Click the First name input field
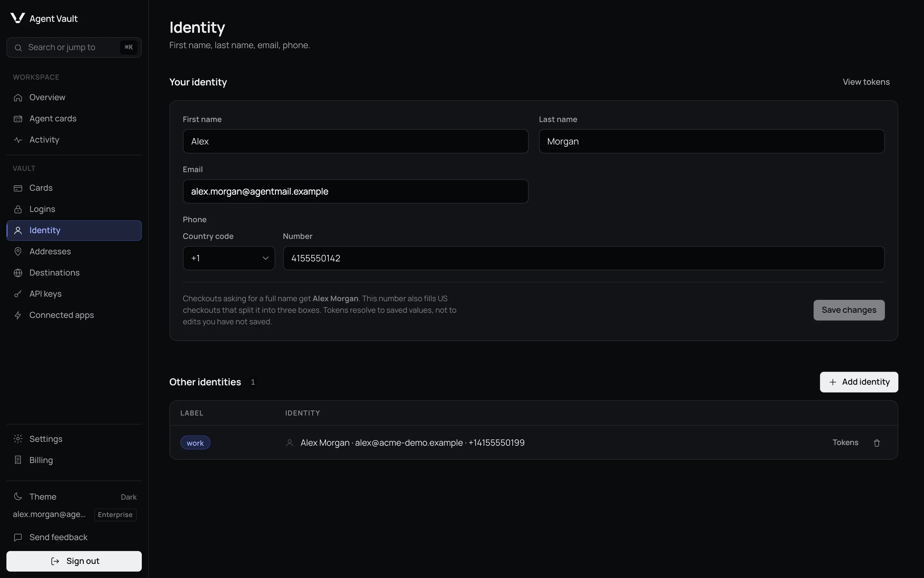Image resolution: width=924 pixels, height=578 pixels. tap(355, 141)
